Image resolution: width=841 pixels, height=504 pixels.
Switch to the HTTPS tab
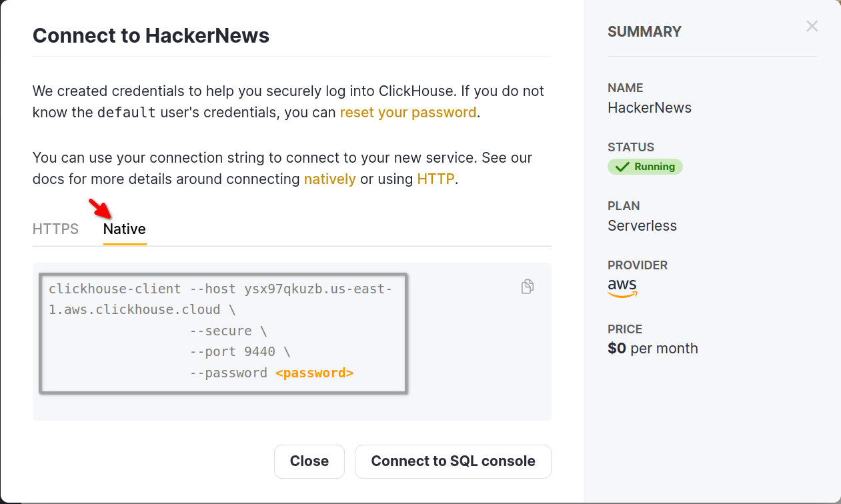[x=56, y=229]
